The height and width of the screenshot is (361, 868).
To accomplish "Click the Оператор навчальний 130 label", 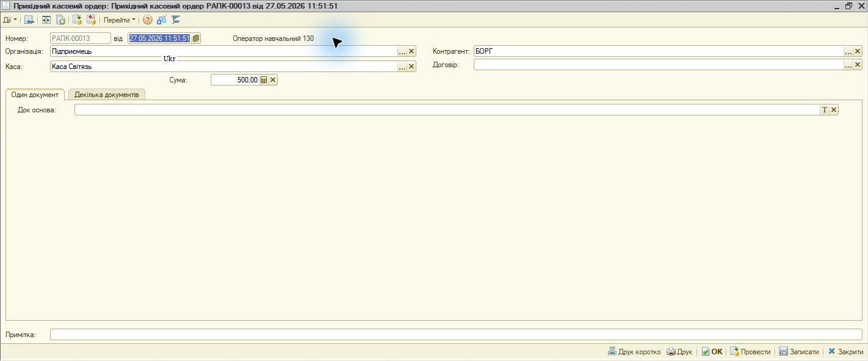I will [273, 38].
